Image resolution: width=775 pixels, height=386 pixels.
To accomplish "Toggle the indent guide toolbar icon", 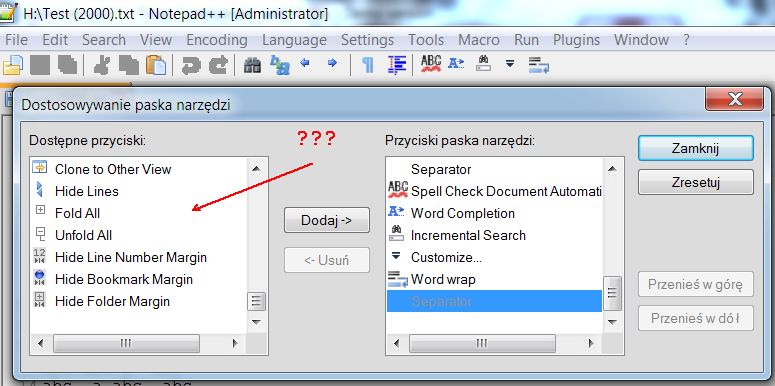I will [x=397, y=65].
